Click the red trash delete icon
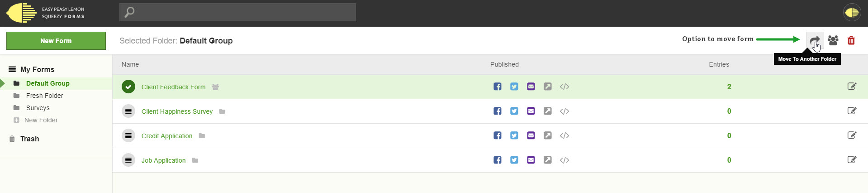868x193 pixels. (x=851, y=40)
